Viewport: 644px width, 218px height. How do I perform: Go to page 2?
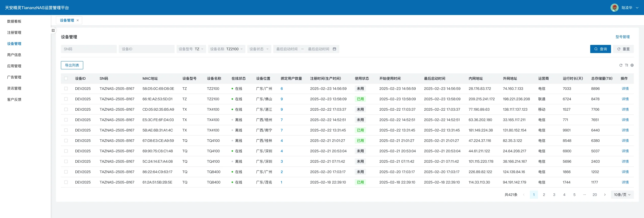544,195
